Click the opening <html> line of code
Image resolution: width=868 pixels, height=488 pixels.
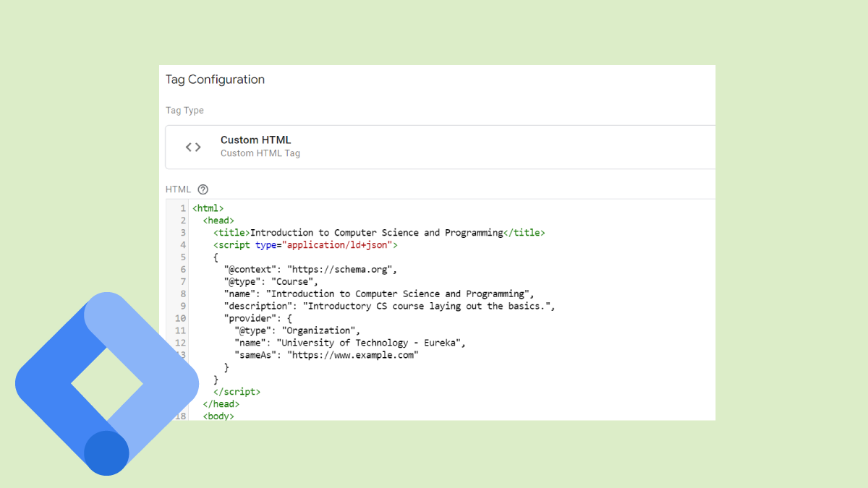[x=208, y=208]
